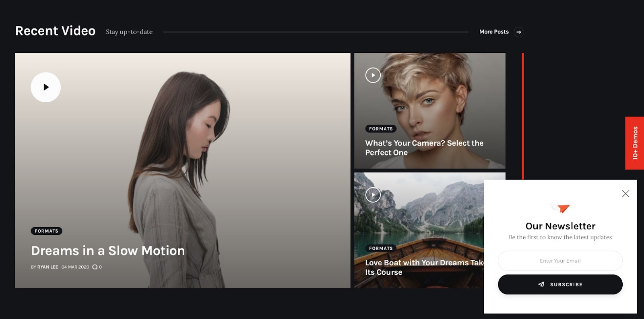
Task: Play the What's Your Camera video
Action: tap(373, 75)
